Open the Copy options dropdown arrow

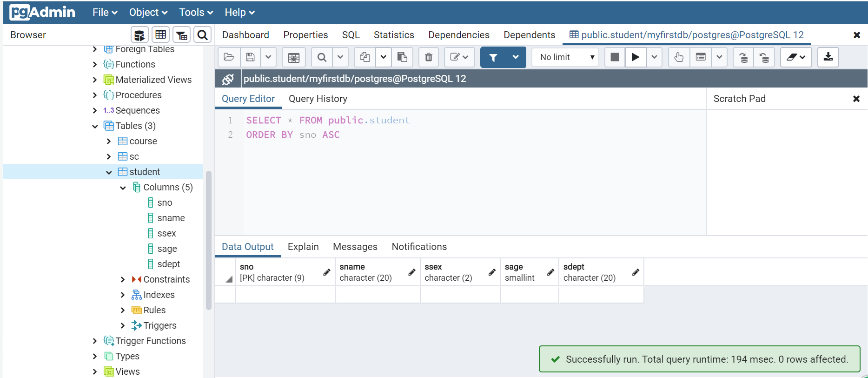(383, 57)
